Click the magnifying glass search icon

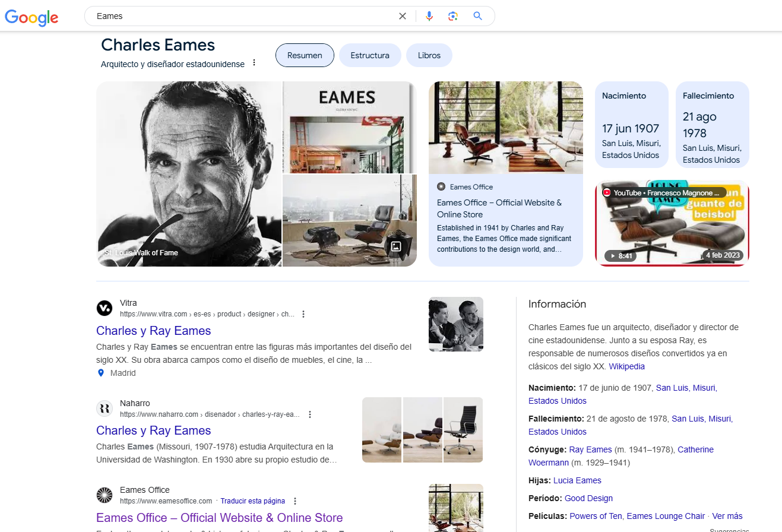(x=478, y=16)
